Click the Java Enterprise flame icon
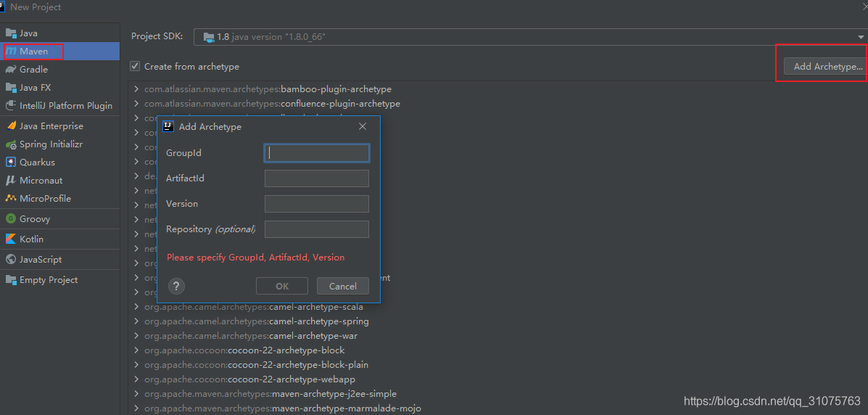The height and width of the screenshot is (415, 868). click(11, 126)
